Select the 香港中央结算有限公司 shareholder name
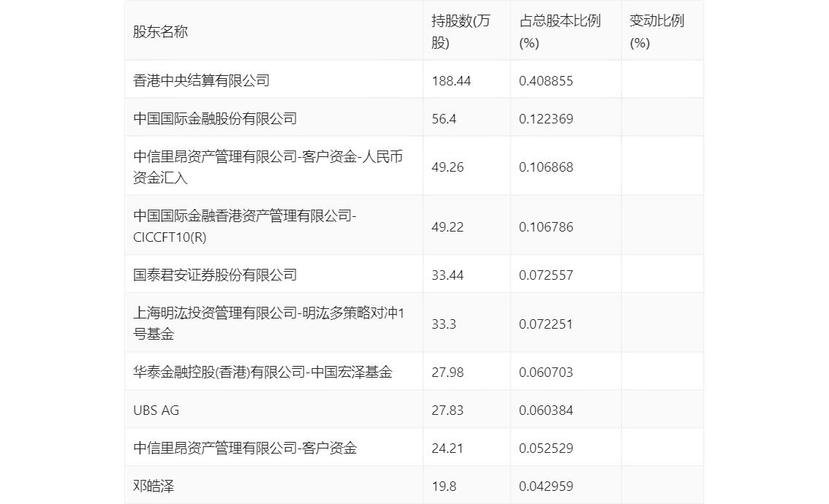 click(202, 81)
